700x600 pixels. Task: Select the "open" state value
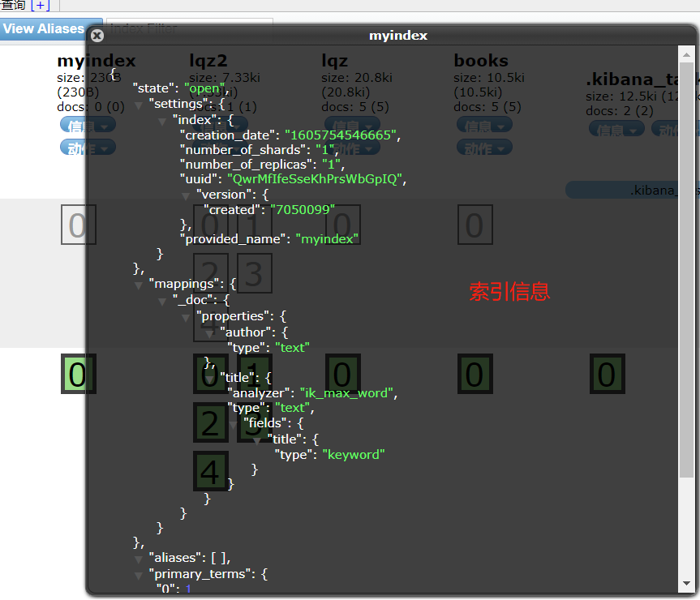204,88
